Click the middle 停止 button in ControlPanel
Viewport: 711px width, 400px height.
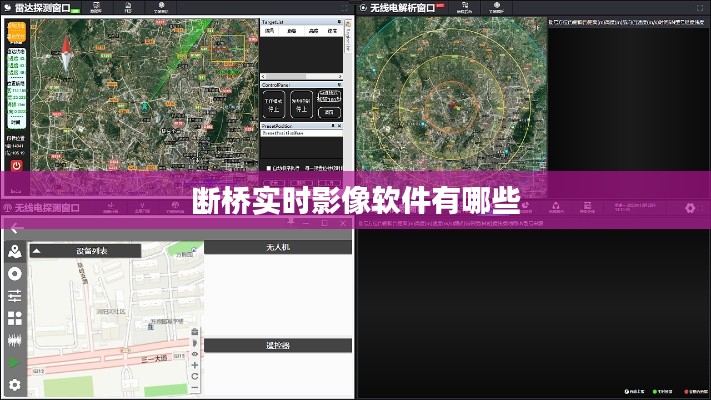(x=302, y=105)
